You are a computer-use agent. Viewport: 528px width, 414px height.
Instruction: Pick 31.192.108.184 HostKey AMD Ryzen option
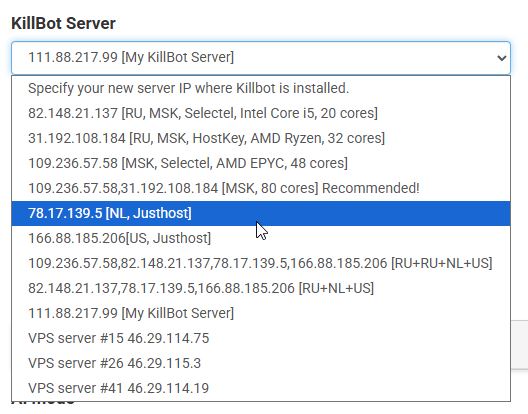pos(261,138)
